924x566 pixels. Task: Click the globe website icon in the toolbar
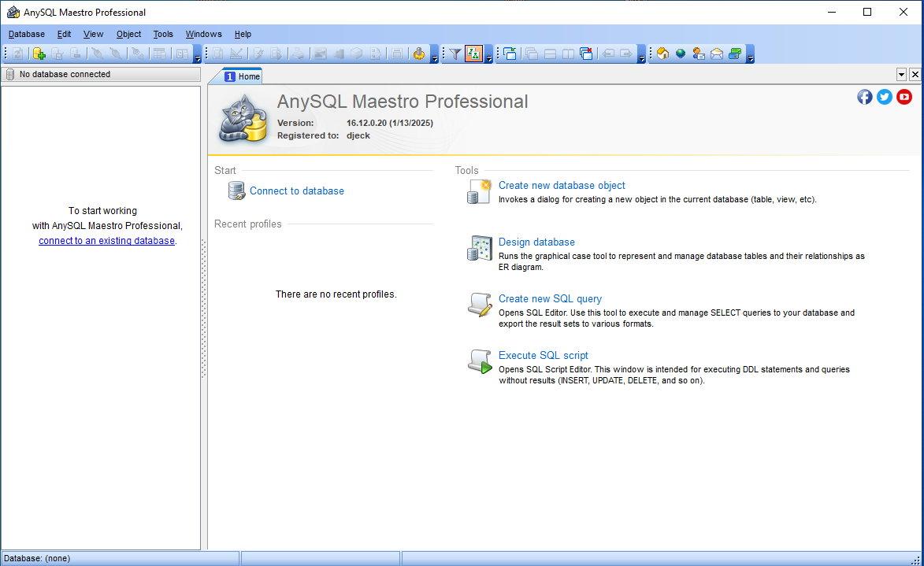click(681, 54)
